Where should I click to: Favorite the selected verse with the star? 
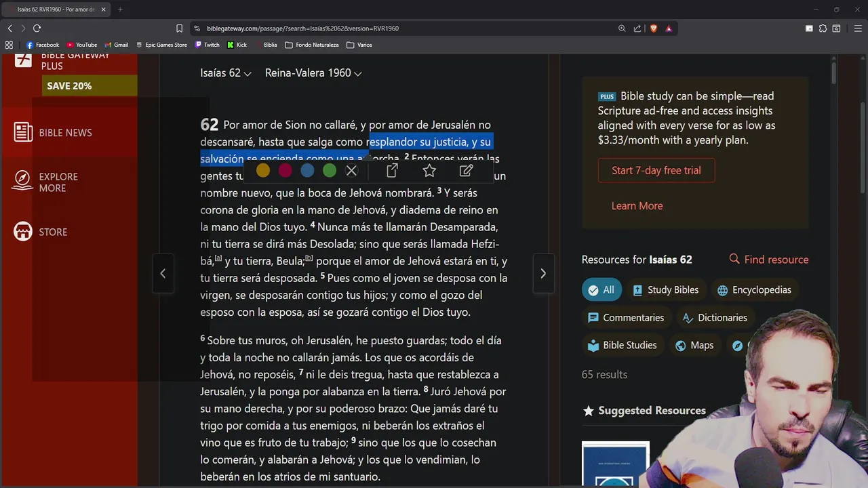[x=429, y=171]
